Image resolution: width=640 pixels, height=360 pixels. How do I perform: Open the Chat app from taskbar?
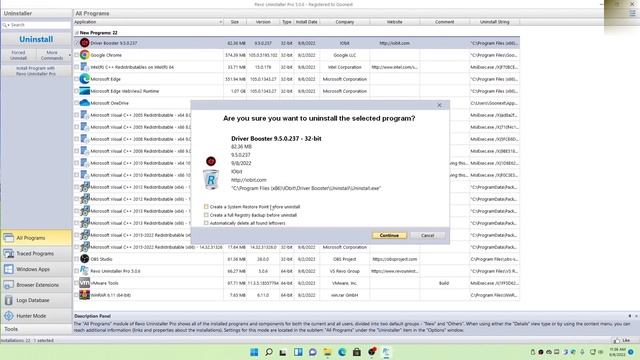click(x=313, y=352)
